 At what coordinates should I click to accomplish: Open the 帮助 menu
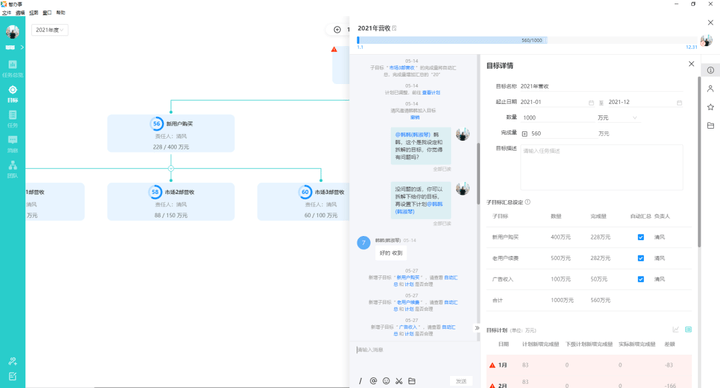tap(61, 13)
